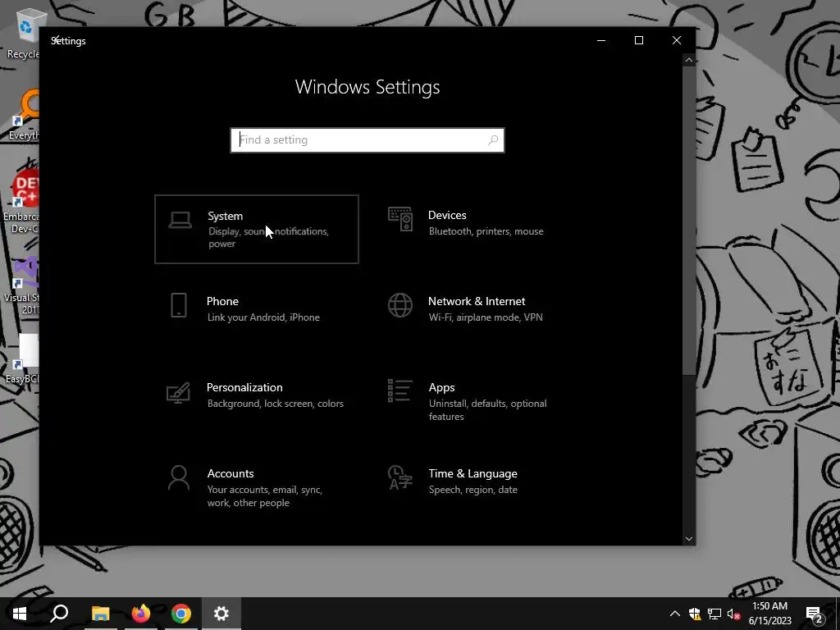Open Network & Internet label
This screenshot has width=840, height=630.
(x=477, y=301)
